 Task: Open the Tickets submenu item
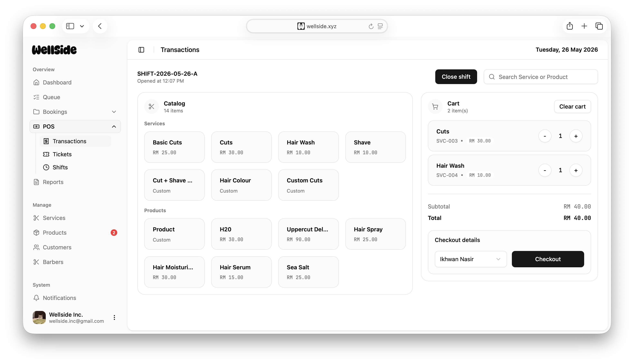(75, 154)
